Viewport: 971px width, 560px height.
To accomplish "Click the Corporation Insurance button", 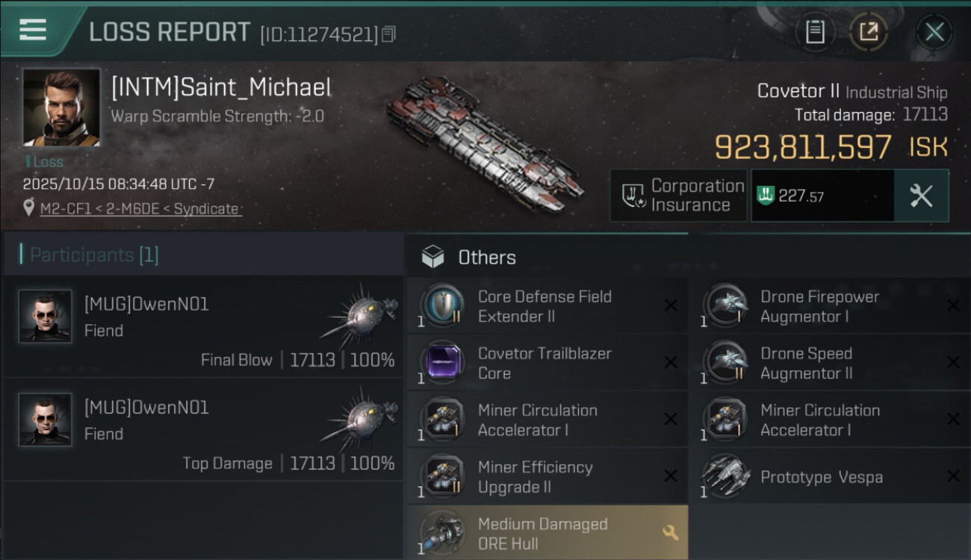I will coord(678,196).
